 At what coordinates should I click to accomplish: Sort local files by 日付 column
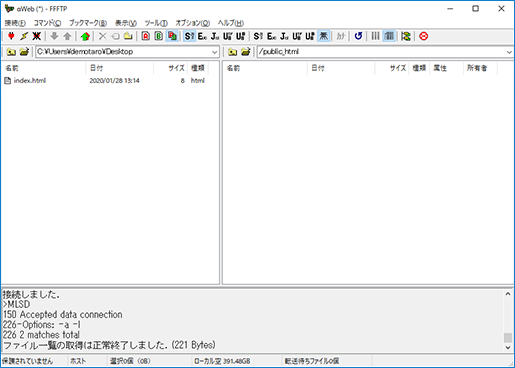(x=120, y=68)
